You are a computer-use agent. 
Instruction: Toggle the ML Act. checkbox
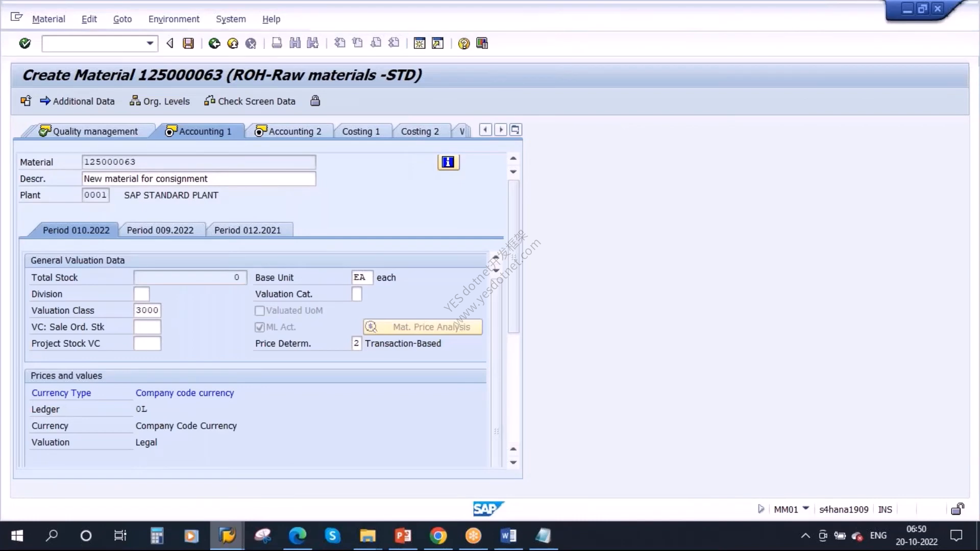[x=259, y=327]
